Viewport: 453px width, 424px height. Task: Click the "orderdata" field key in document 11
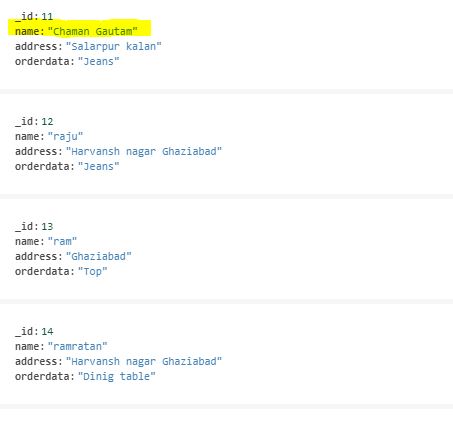[x=43, y=61]
